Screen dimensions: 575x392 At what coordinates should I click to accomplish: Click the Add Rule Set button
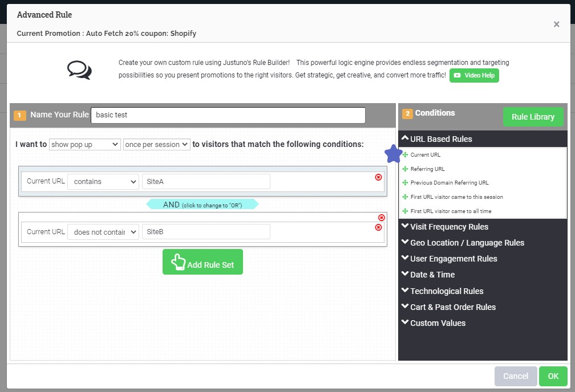(x=203, y=261)
